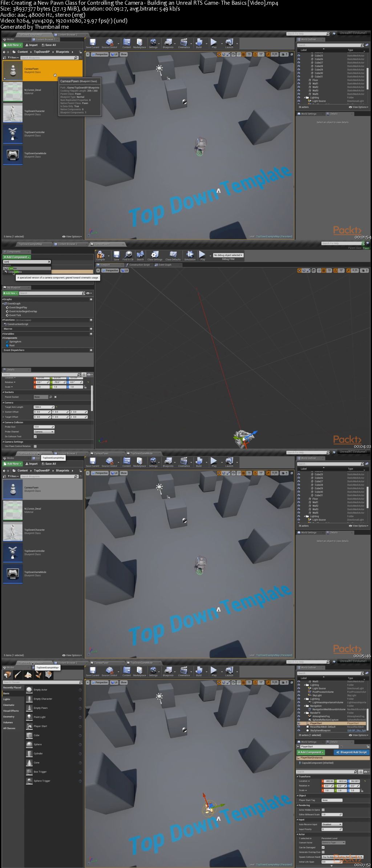Click the Save icon in blueprint editor toolbar
This screenshot has width=372, height=868.
coord(116,256)
